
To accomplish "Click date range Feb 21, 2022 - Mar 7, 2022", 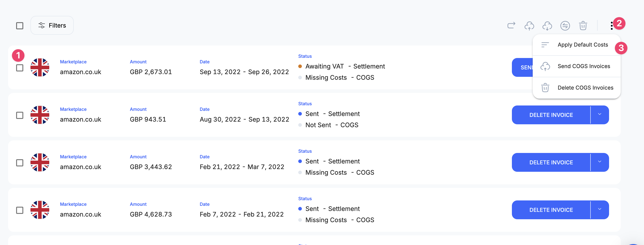I will pyautogui.click(x=242, y=167).
